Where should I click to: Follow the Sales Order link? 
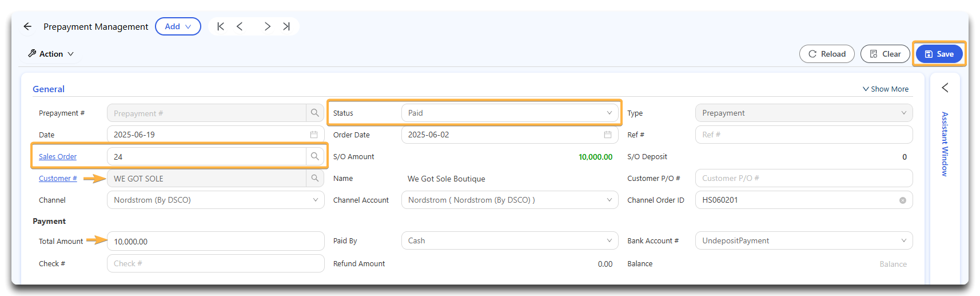[58, 156]
